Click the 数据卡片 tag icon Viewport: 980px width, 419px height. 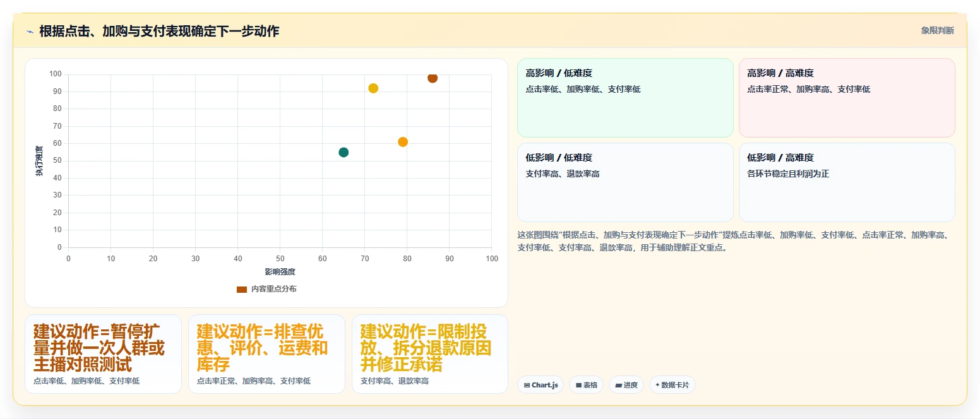[657, 385]
